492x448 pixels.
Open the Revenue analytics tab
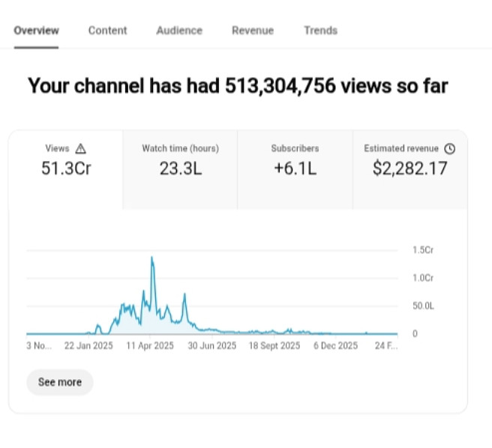pos(253,31)
